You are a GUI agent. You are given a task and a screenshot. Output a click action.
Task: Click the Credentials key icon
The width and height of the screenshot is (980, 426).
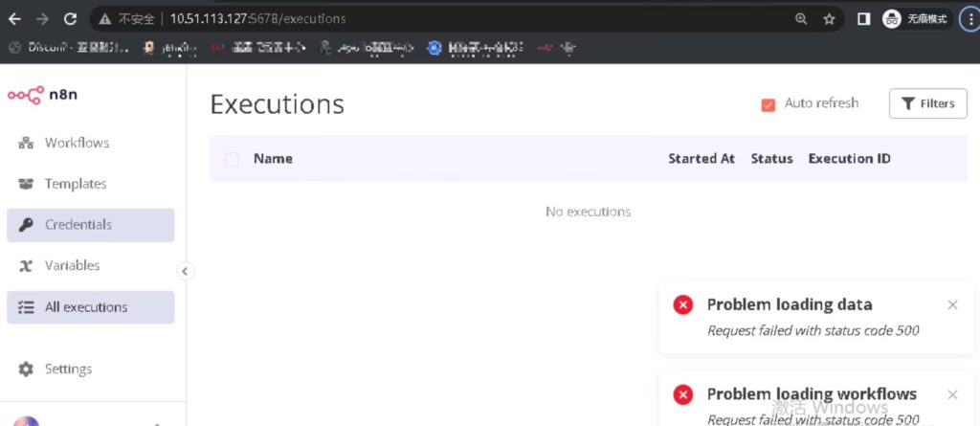26,225
